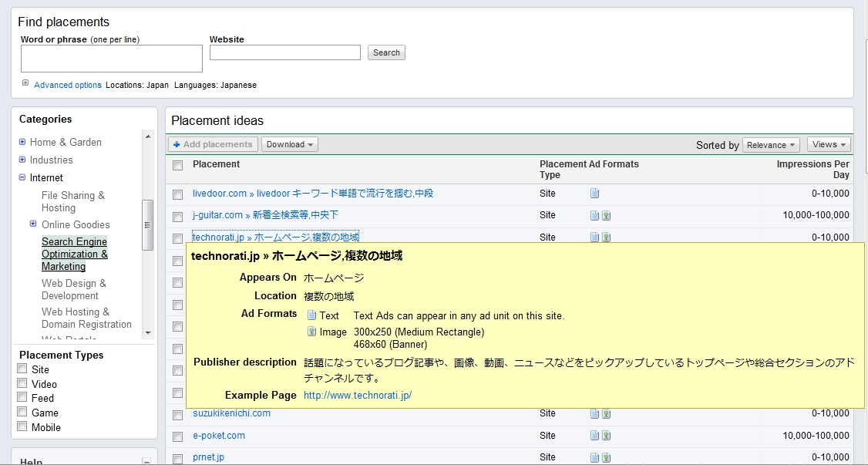Enable the Mobile placement type checkbox
The width and height of the screenshot is (868, 465).
pos(22,426)
